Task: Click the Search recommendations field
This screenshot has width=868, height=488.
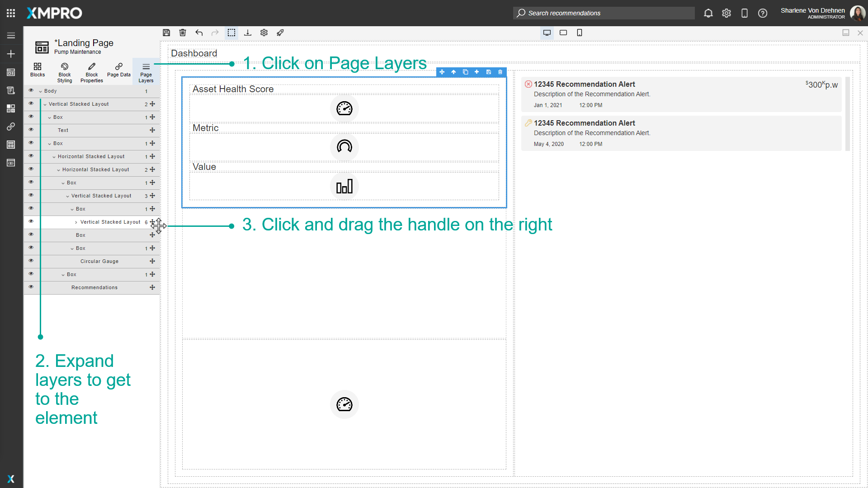Action: [x=604, y=13]
